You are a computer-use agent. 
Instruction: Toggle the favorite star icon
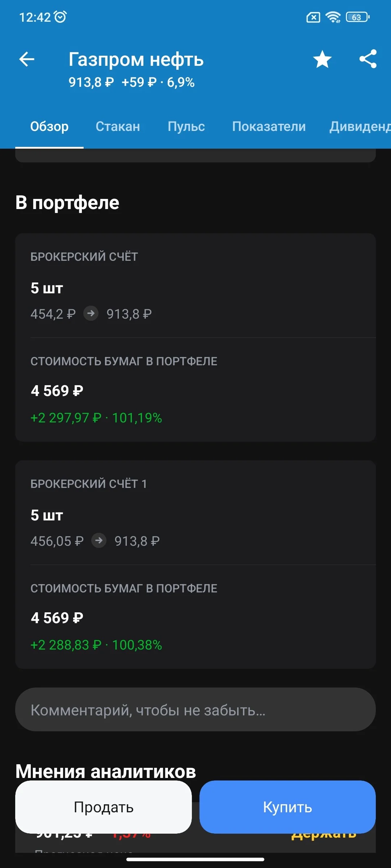coord(322,59)
